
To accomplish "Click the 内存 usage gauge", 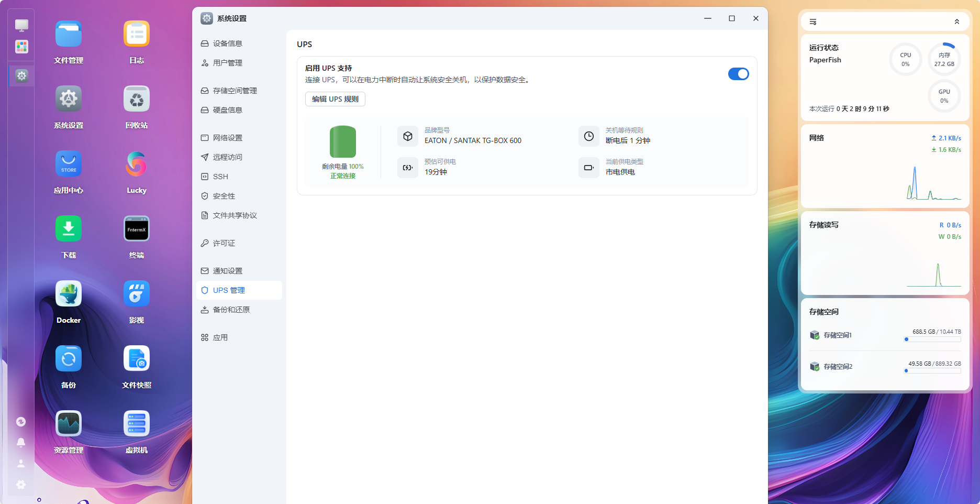I will pyautogui.click(x=944, y=59).
